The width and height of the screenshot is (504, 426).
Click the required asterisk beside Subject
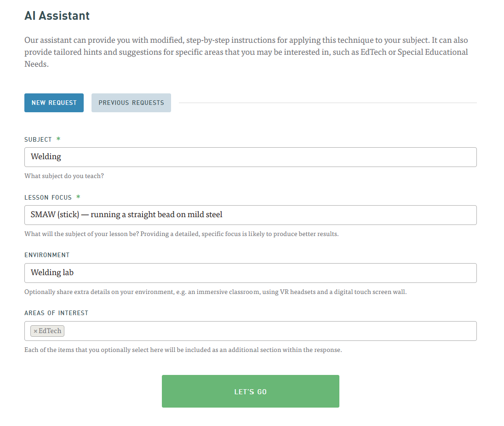pos(58,139)
